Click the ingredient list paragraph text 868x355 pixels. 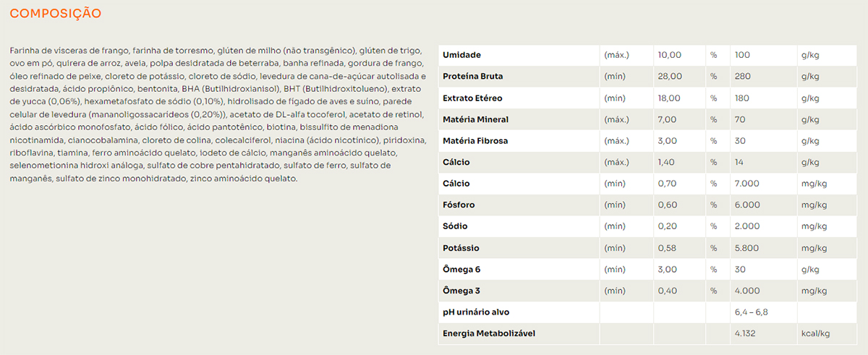click(x=217, y=114)
